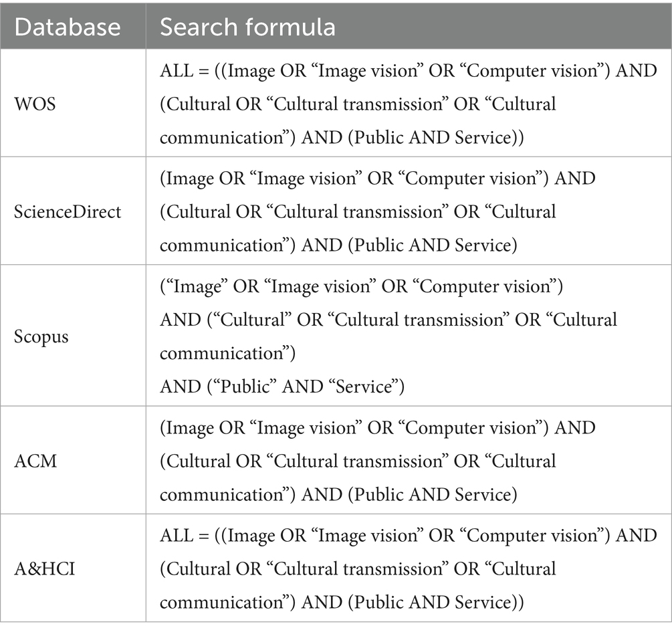Select the A&HCI database cell
Screen dimensions: 672x634
[45, 568]
